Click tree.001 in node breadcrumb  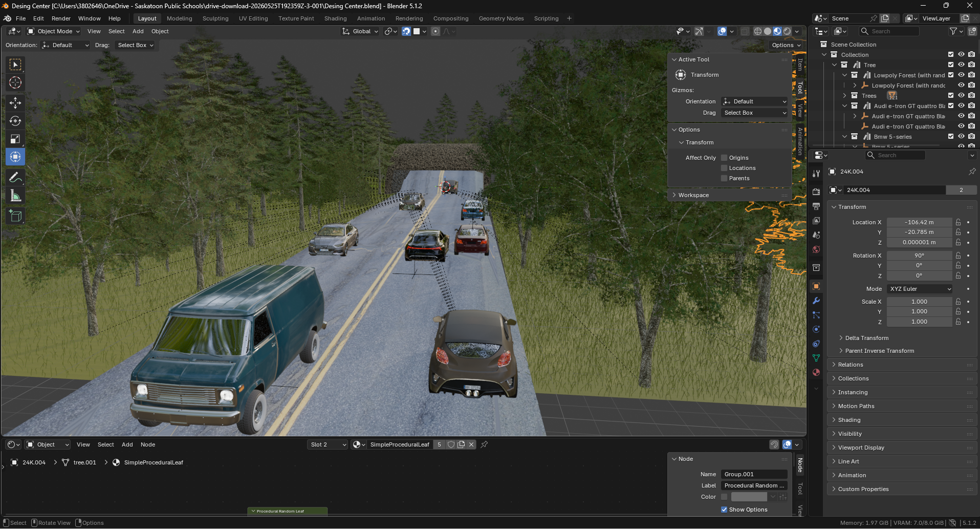coord(84,462)
